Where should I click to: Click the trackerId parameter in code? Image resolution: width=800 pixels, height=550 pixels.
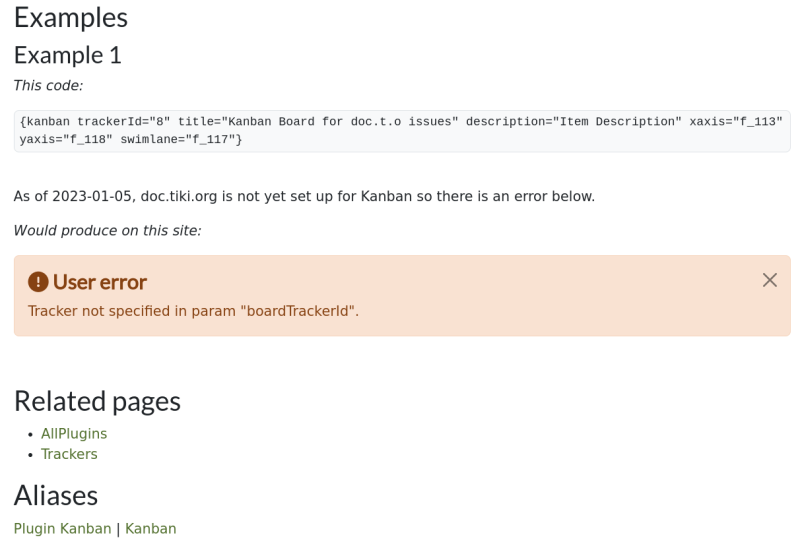pyautogui.click(x=123, y=121)
